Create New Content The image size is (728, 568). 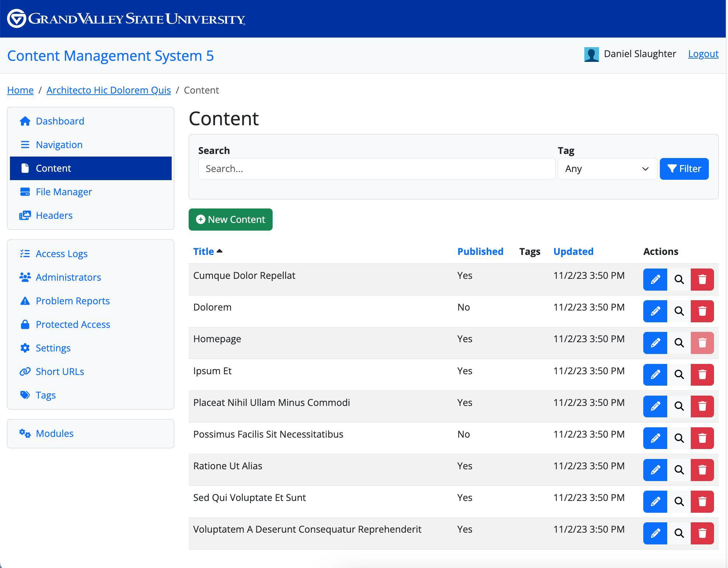pyautogui.click(x=230, y=220)
